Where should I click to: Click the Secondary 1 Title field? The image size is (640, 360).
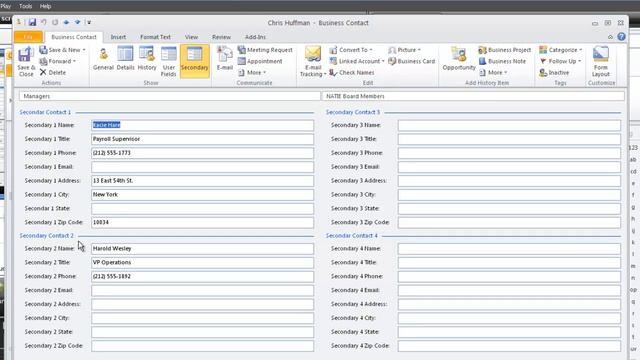[202, 139]
